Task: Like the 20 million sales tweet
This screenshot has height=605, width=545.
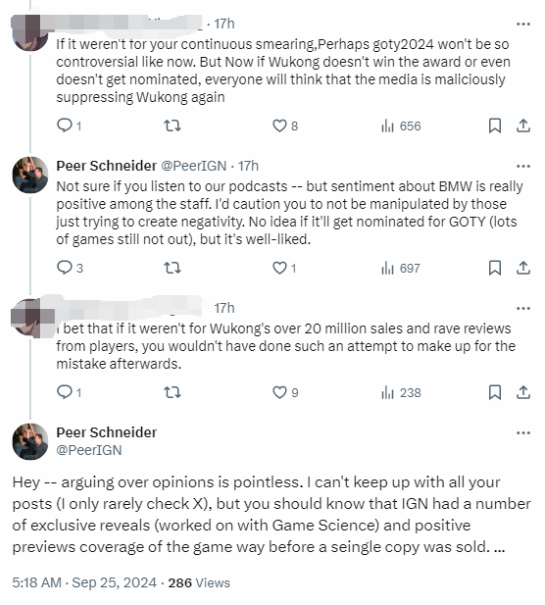Action: [285, 392]
